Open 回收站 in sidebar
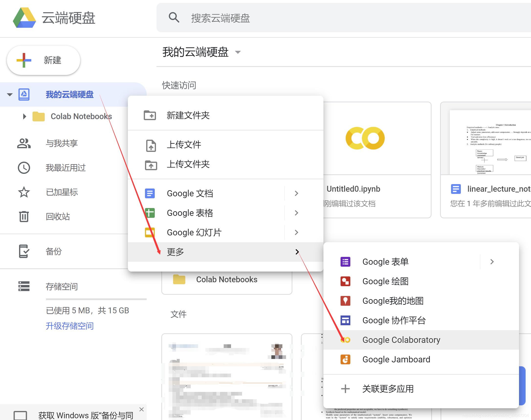531x420 pixels. 58,217
